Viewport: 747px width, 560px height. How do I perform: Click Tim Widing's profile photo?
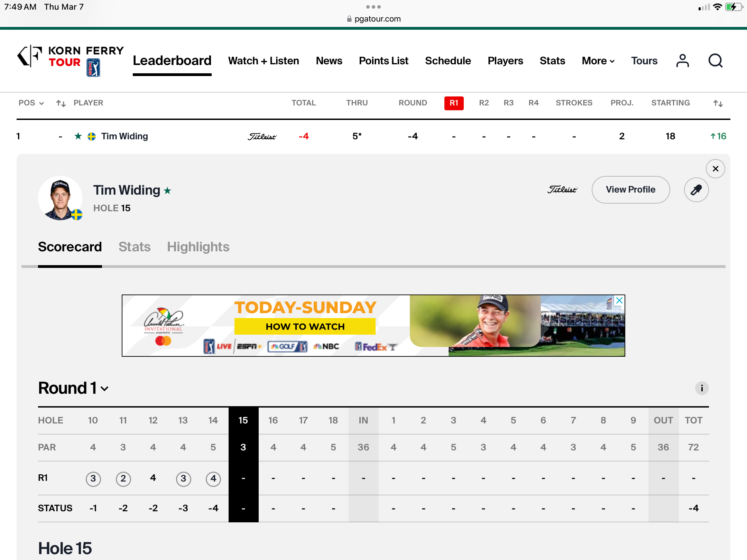[x=60, y=198]
